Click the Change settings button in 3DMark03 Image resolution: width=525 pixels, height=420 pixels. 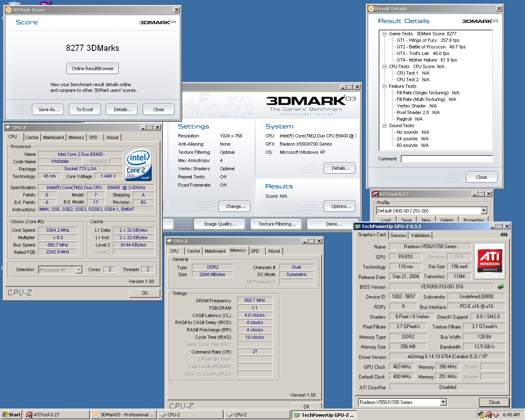(x=235, y=206)
